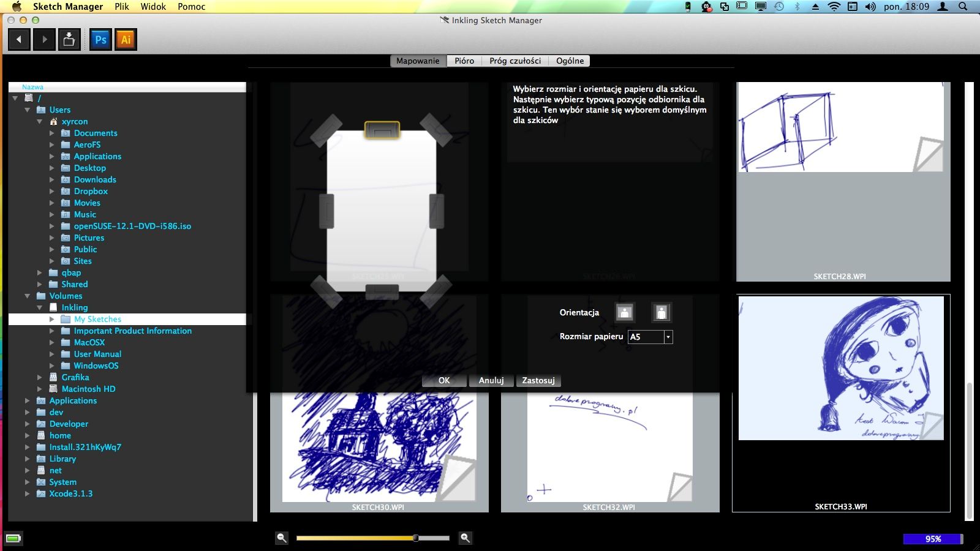This screenshot has height=551, width=980.
Task: Select the SKETCH33.WPI thumbnail
Action: [841, 403]
